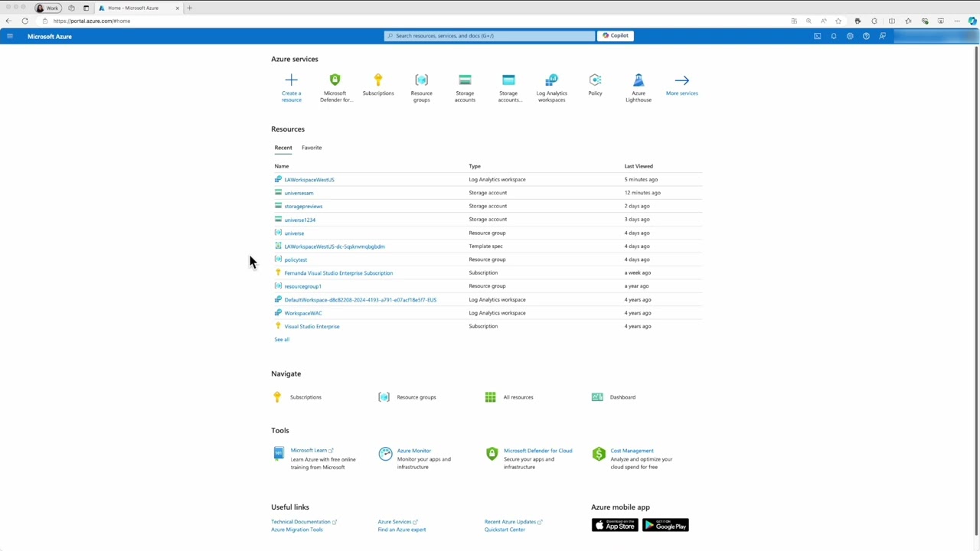Click See all under Resources
Screen dimensions: 980x551
(x=282, y=340)
